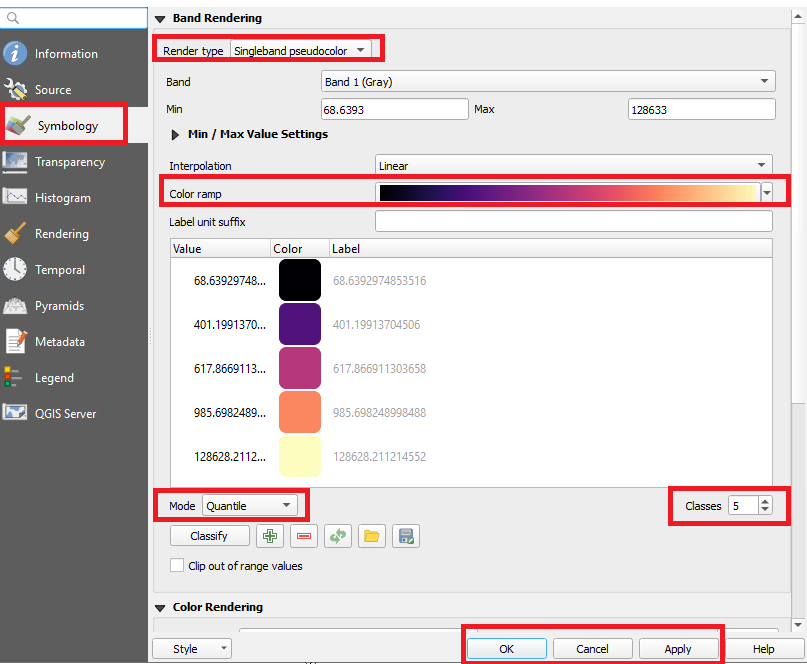Collapse the Color Rendering section
The width and height of the screenshot is (807, 664).
click(x=160, y=608)
